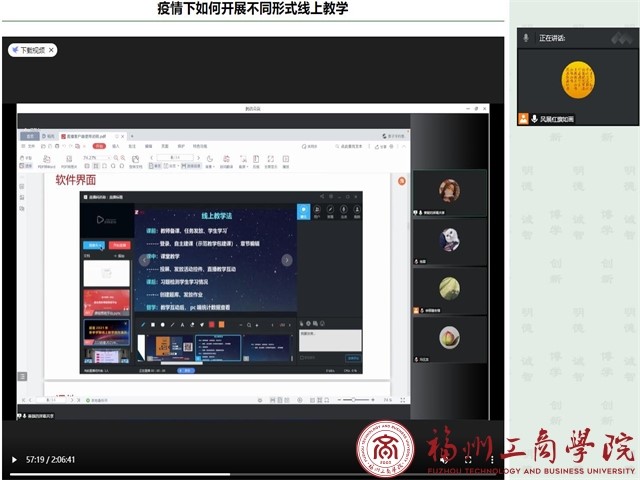The width and height of the screenshot is (640, 480).
Task: Go to the next slide with right arrow
Action: tap(287, 260)
